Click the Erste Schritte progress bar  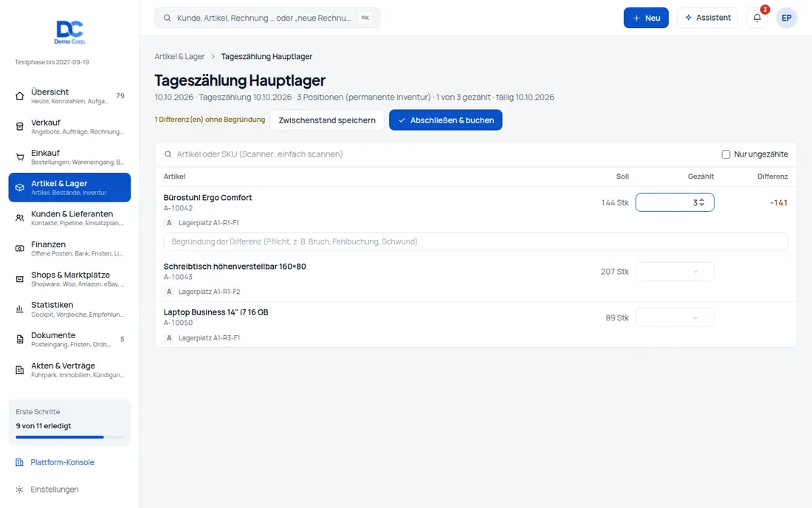[69, 437]
